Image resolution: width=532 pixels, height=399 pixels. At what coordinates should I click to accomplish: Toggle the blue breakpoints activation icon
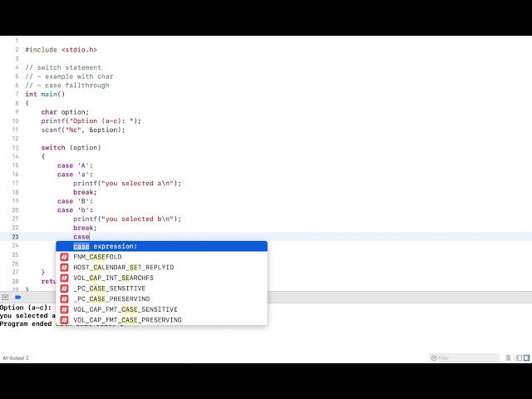point(18,298)
